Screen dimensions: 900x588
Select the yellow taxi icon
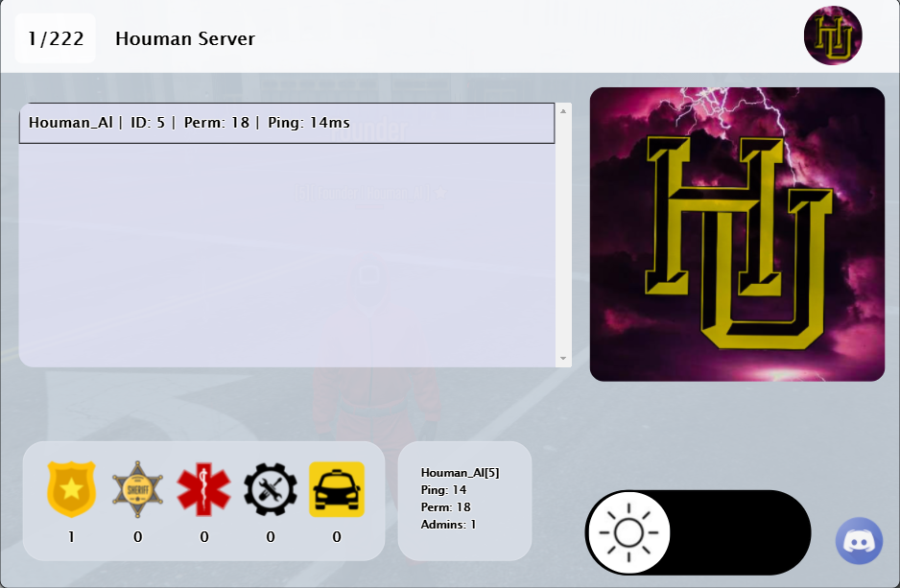tap(336, 489)
